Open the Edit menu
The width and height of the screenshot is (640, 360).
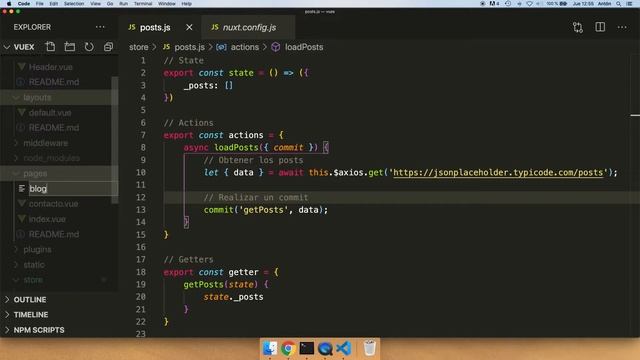(x=53, y=4)
